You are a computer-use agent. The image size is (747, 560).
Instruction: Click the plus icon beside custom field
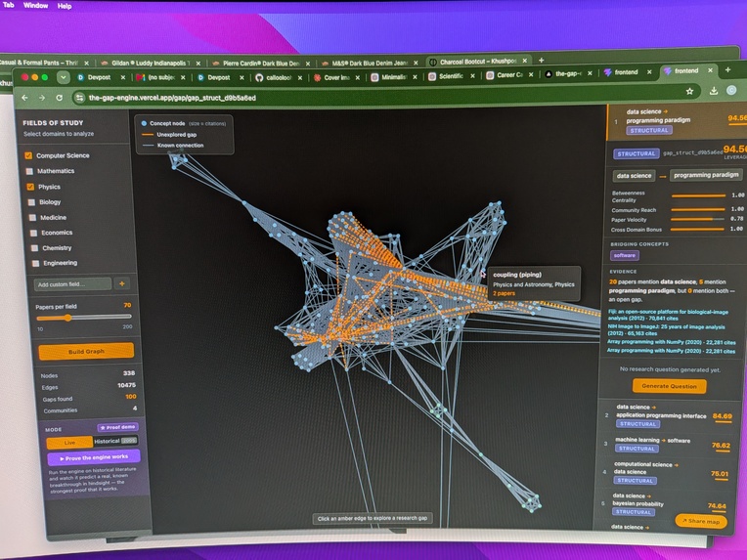point(122,283)
